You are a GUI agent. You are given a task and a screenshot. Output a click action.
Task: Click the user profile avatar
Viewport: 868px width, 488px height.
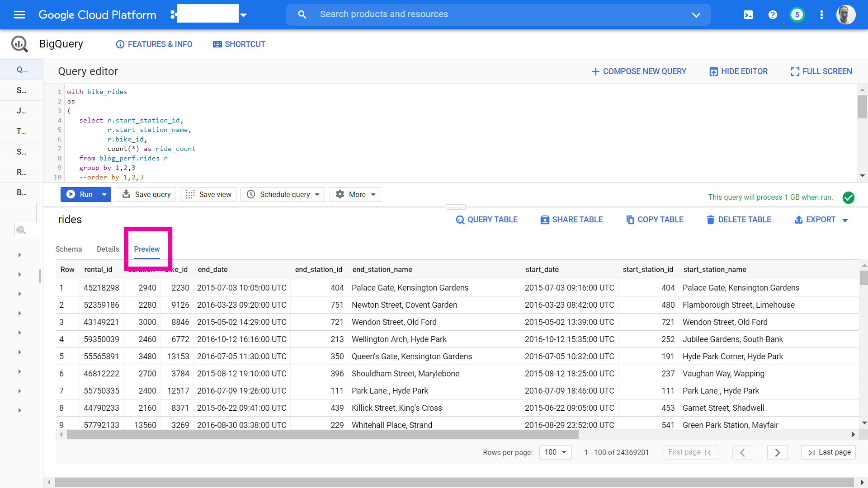845,15
